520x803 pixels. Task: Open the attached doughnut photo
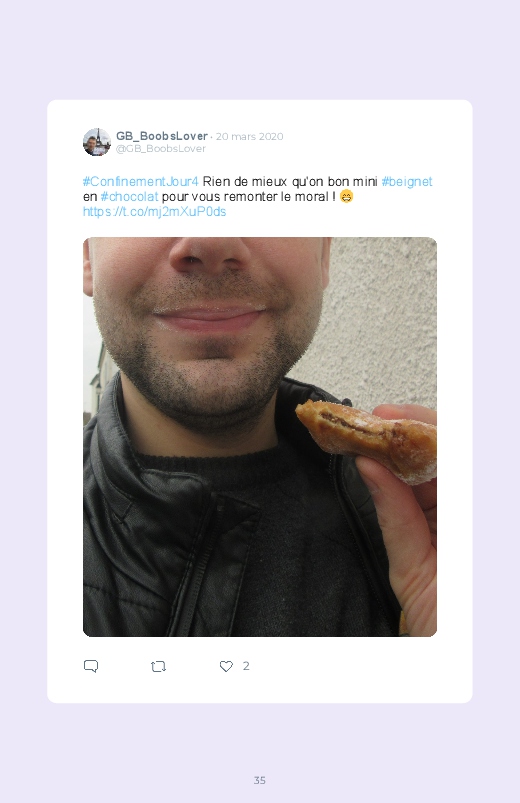coord(260,437)
